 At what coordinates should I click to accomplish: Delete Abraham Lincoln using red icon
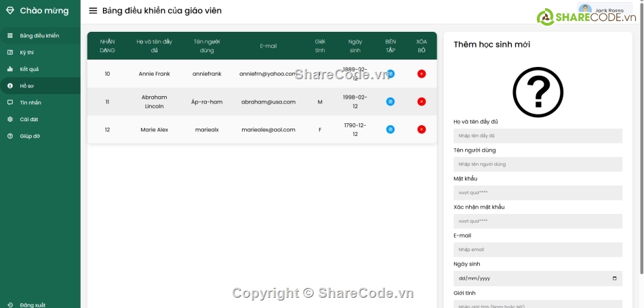pos(422,102)
